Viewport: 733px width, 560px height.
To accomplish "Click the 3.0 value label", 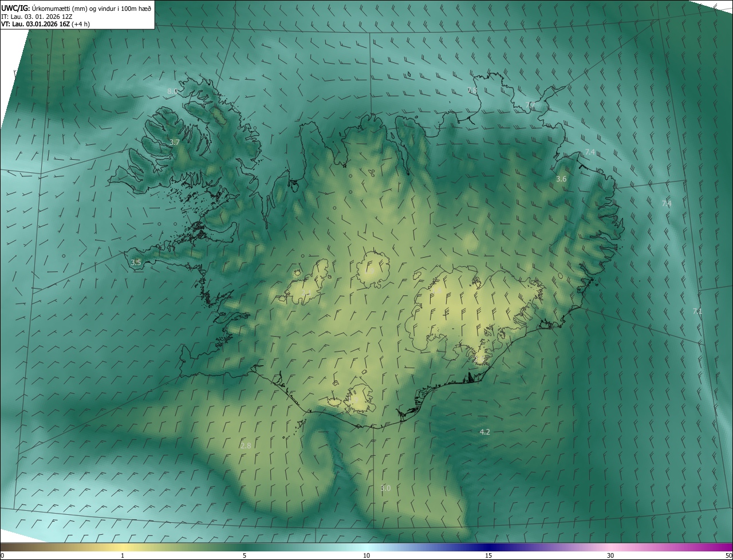I will (385, 488).
